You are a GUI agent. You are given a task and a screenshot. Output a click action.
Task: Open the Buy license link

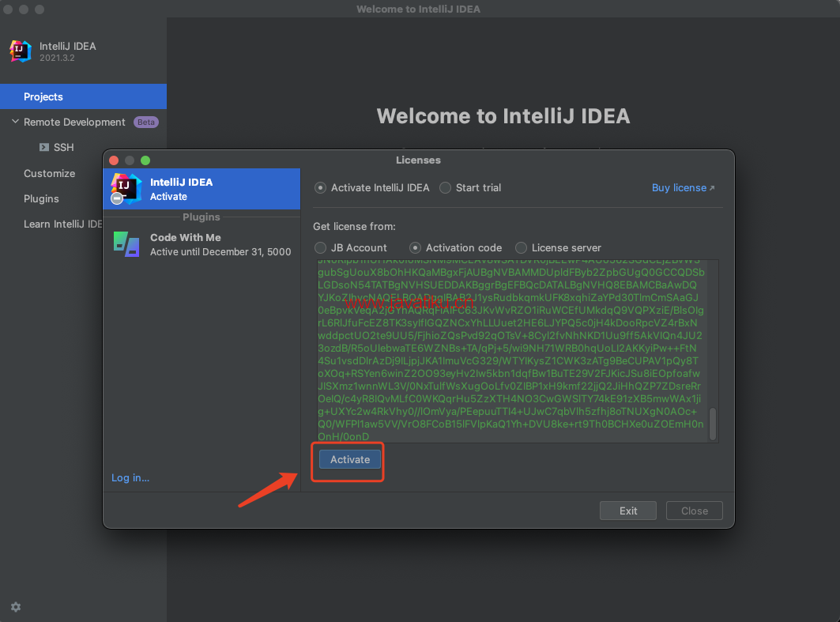[683, 188]
